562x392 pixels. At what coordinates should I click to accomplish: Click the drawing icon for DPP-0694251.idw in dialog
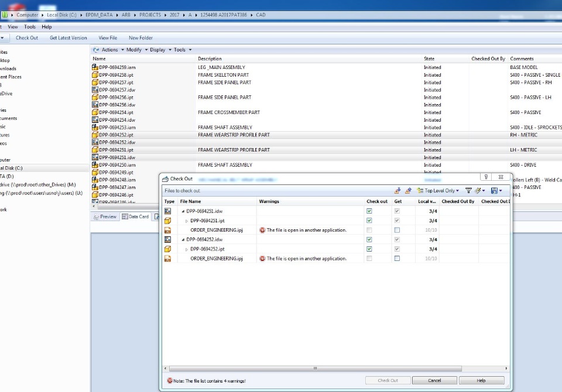coord(167,211)
